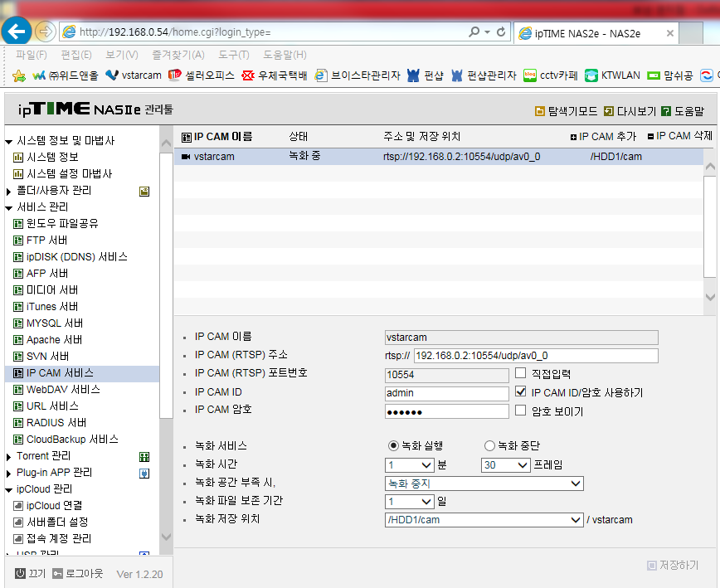The width and height of the screenshot is (720, 588).
Task: Open the 파일(F) menu
Action: click(x=32, y=55)
